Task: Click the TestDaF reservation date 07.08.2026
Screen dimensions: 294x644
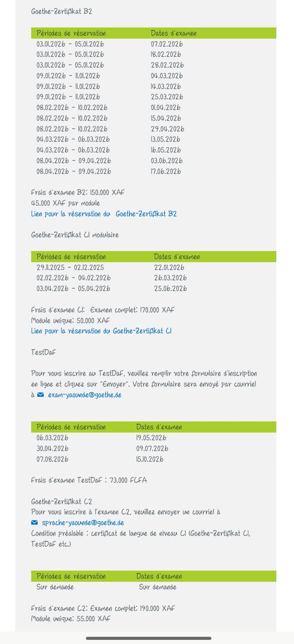Action: [52, 459]
